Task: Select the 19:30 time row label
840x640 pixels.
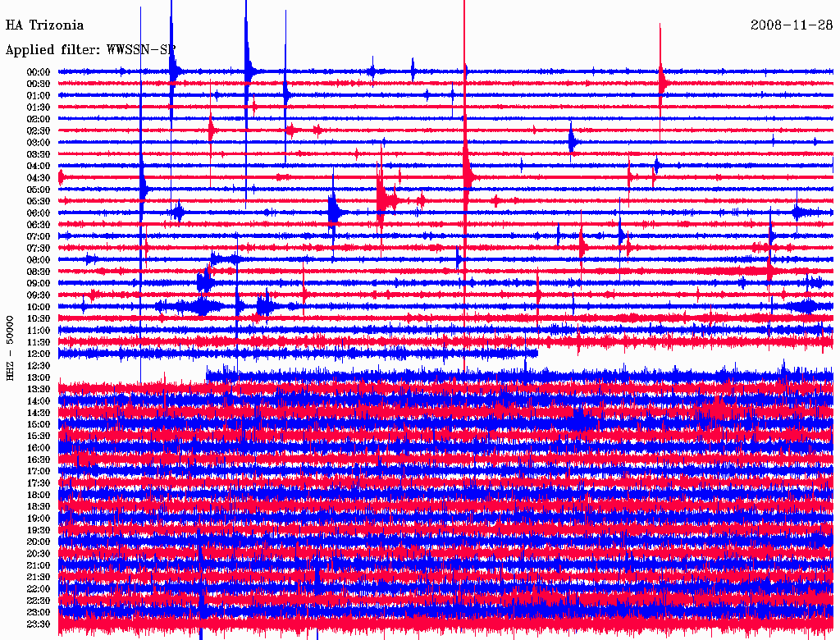Action: point(39,530)
